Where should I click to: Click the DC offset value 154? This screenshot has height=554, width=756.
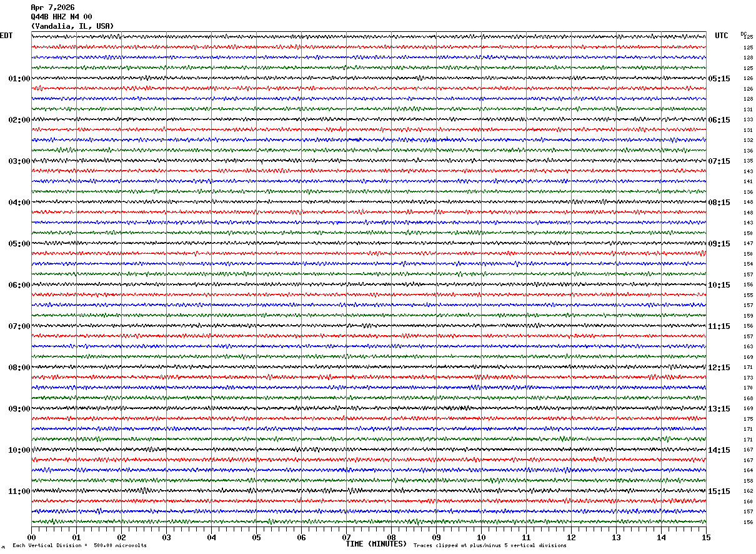point(748,264)
